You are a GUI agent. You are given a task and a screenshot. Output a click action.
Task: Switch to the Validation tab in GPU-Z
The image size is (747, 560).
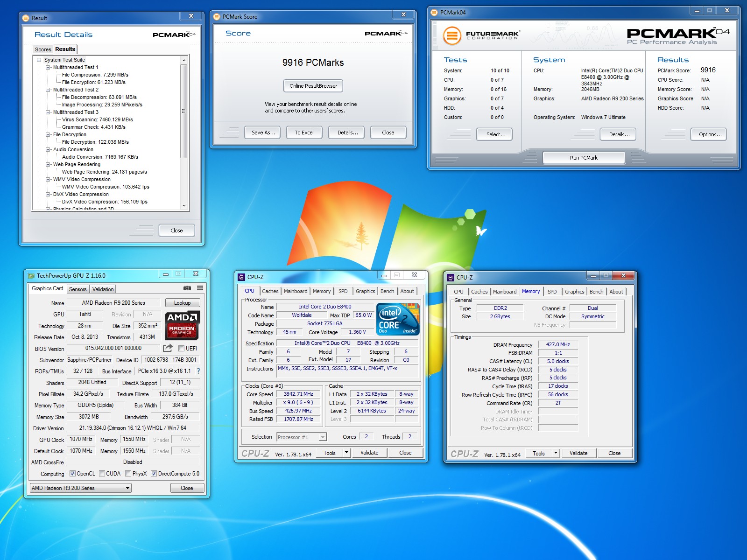103,289
